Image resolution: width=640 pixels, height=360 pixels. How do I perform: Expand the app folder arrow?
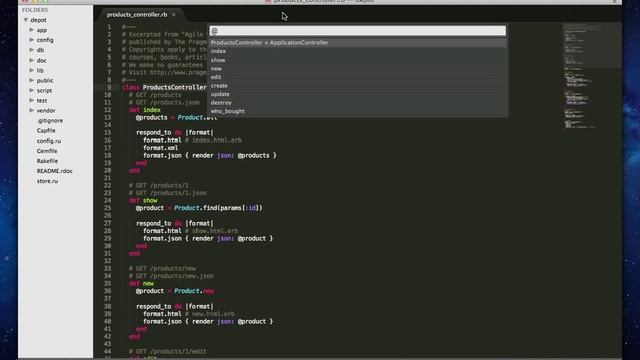(x=31, y=30)
